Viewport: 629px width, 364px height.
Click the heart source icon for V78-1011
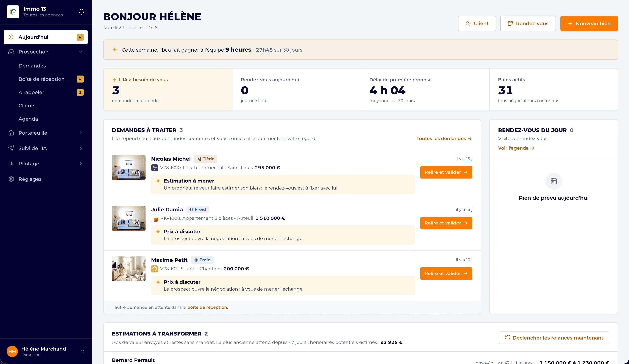pyautogui.click(x=154, y=269)
